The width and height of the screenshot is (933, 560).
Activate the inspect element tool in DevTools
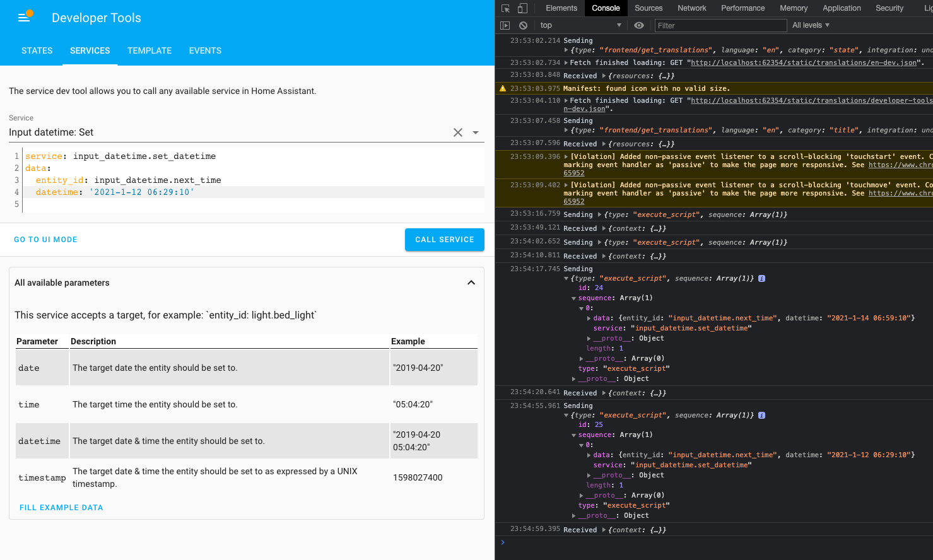[x=505, y=8]
